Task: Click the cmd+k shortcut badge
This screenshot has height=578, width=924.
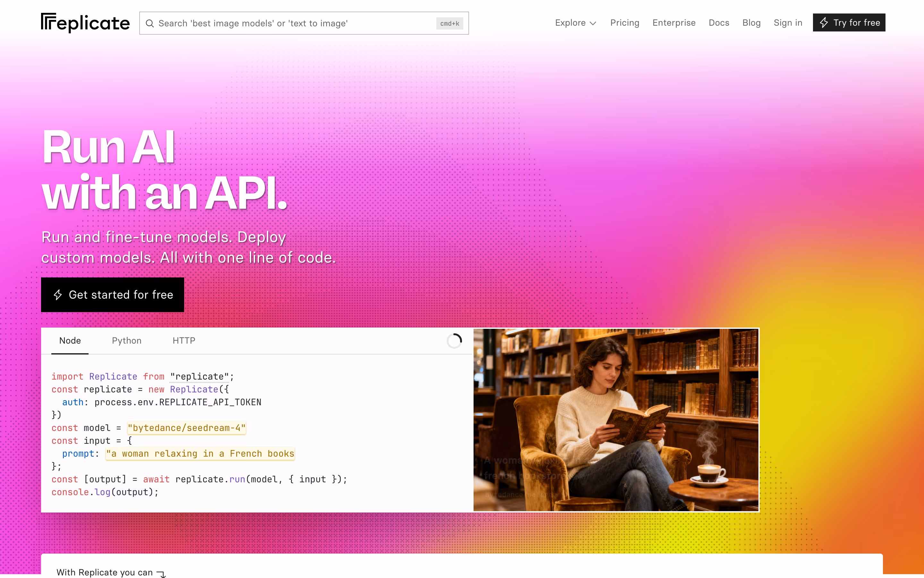Action: 449,23
